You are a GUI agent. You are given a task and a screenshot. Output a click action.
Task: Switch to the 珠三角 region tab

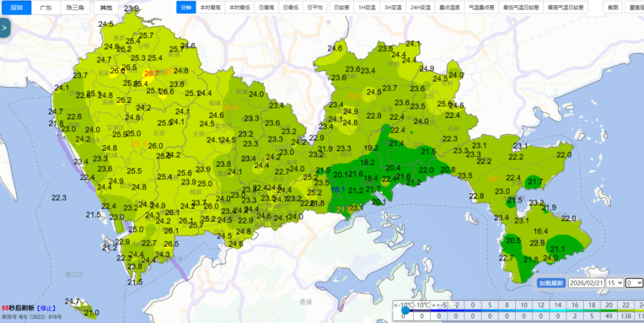click(x=75, y=7)
